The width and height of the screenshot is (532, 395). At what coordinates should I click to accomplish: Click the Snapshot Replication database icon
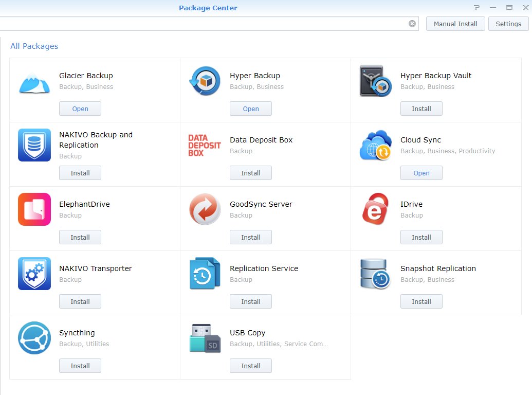tap(375, 274)
